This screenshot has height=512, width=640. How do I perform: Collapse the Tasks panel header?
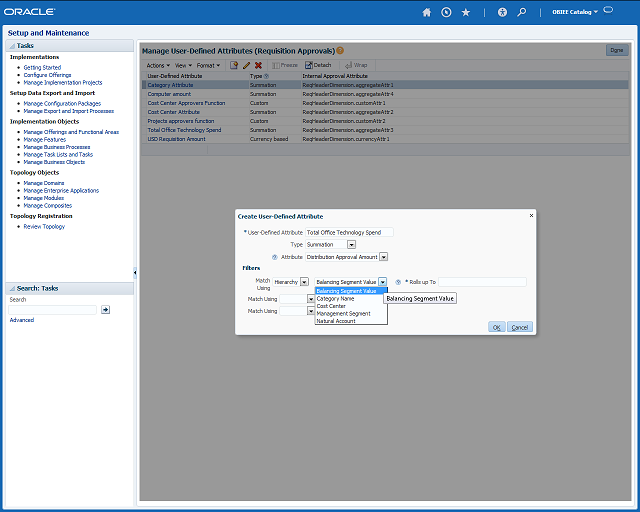tap(12, 46)
